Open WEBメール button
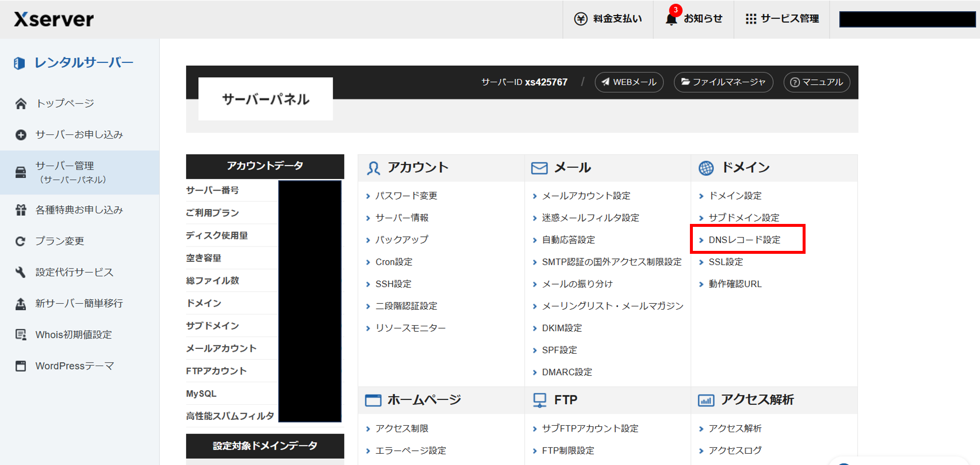Screen dimensions: 980x465 (x=629, y=82)
